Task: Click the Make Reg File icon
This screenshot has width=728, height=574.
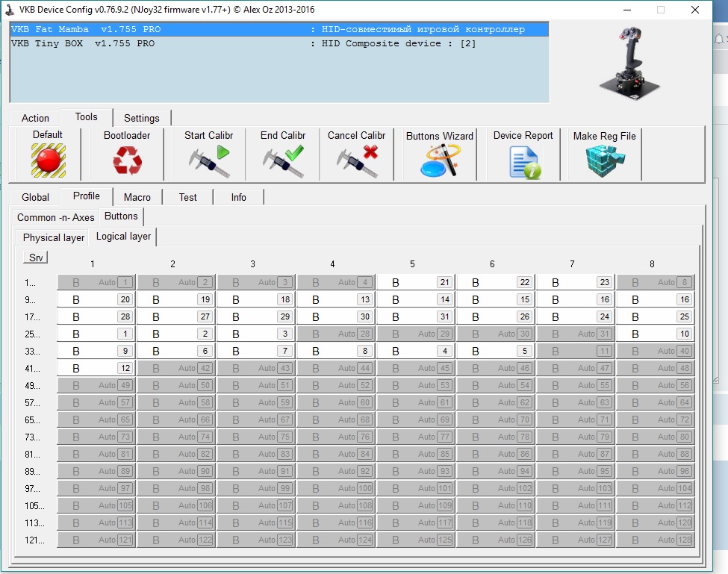Action: (604, 160)
